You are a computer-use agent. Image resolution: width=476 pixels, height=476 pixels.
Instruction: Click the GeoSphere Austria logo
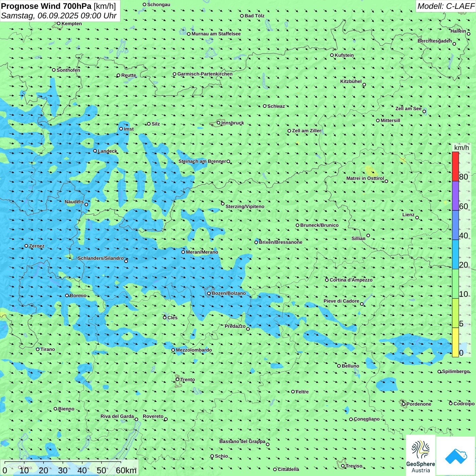click(421, 456)
